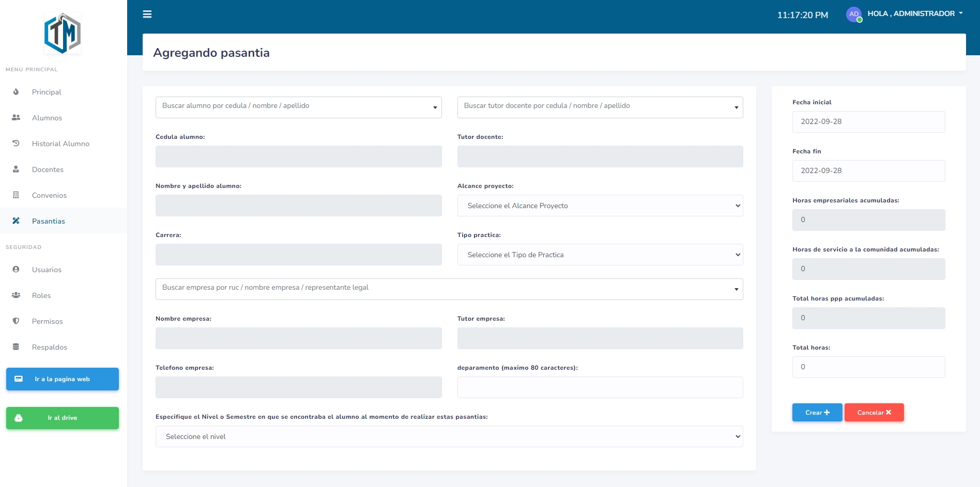Open Roles menu item
The width and height of the screenshot is (980, 487).
tap(63, 295)
